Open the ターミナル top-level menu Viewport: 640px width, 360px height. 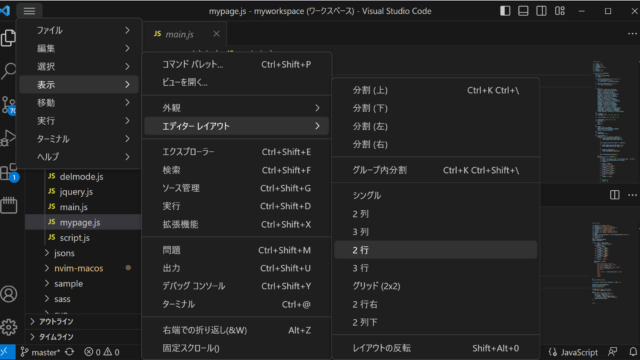tap(79, 139)
